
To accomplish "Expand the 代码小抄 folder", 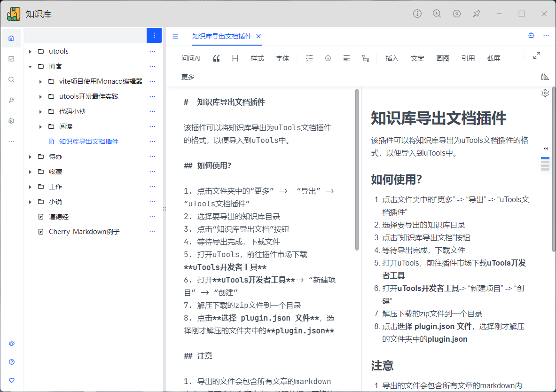I will point(41,112).
